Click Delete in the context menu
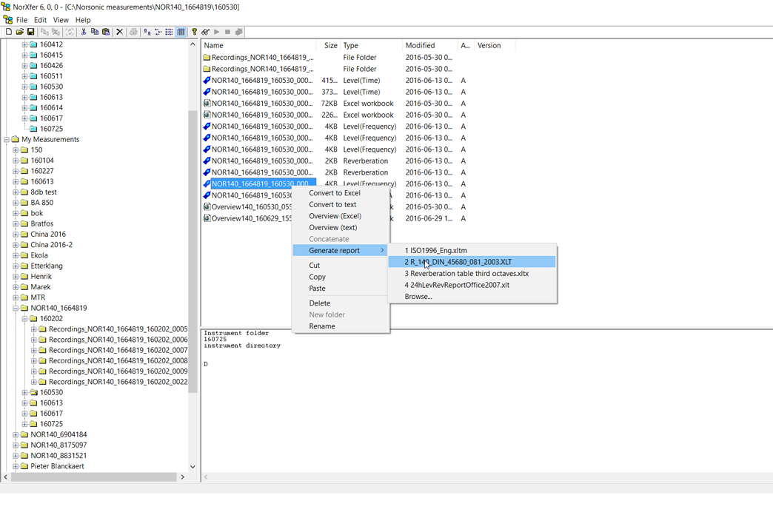 [341, 303]
